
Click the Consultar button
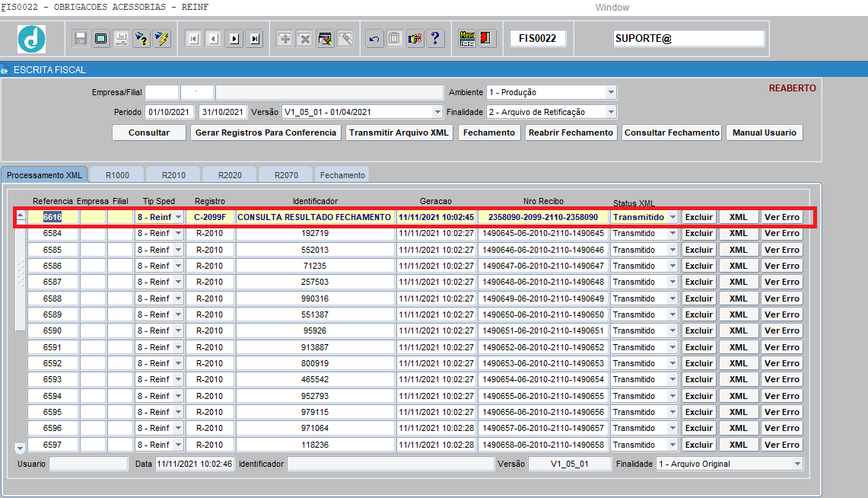pos(149,133)
